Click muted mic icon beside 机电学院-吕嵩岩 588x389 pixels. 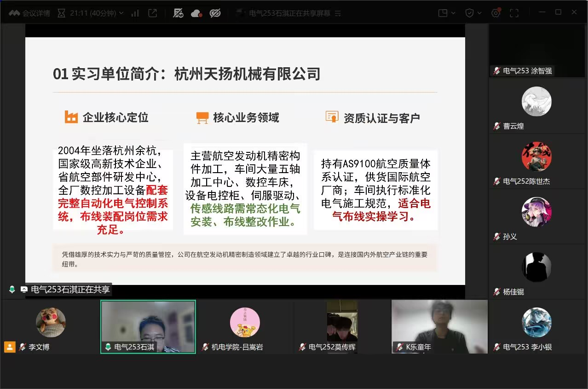click(x=205, y=347)
